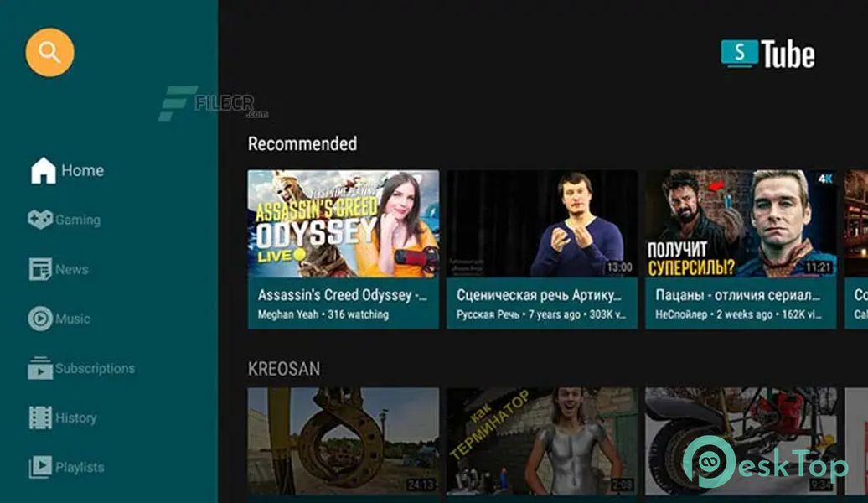
Task: Select News label in sidebar
Action: point(72,269)
